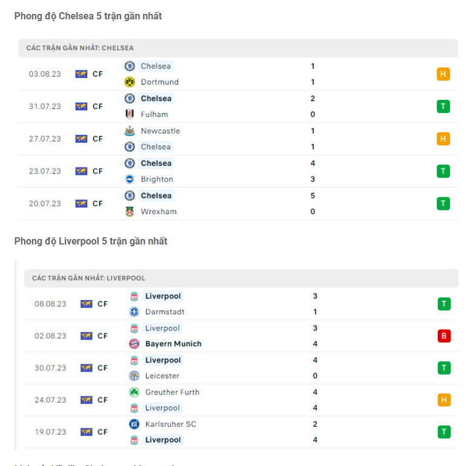Open the Darmstadt team link

coord(165,312)
